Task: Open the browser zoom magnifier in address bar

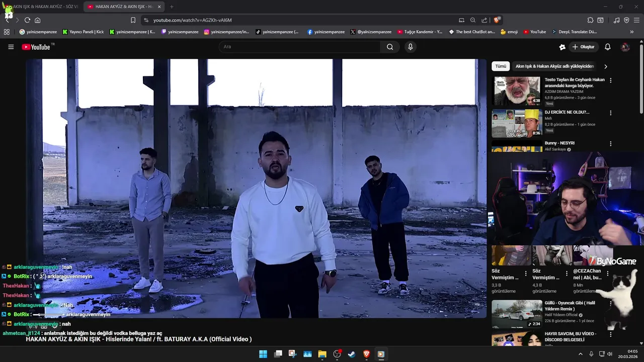Action: tap(473, 20)
